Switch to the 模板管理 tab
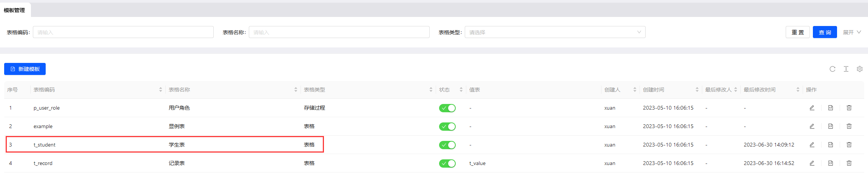The image size is (868, 191). point(15,10)
